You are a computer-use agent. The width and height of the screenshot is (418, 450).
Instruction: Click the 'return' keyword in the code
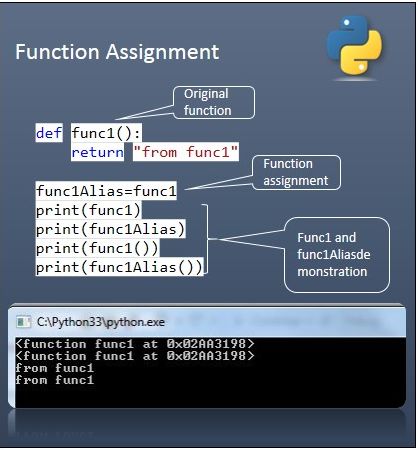[x=97, y=152]
